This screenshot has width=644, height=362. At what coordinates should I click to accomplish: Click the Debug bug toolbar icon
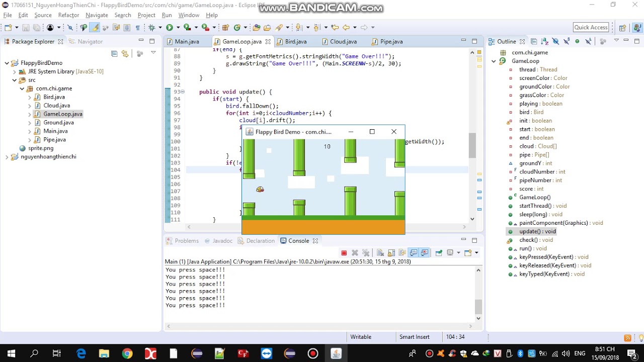click(x=151, y=27)
